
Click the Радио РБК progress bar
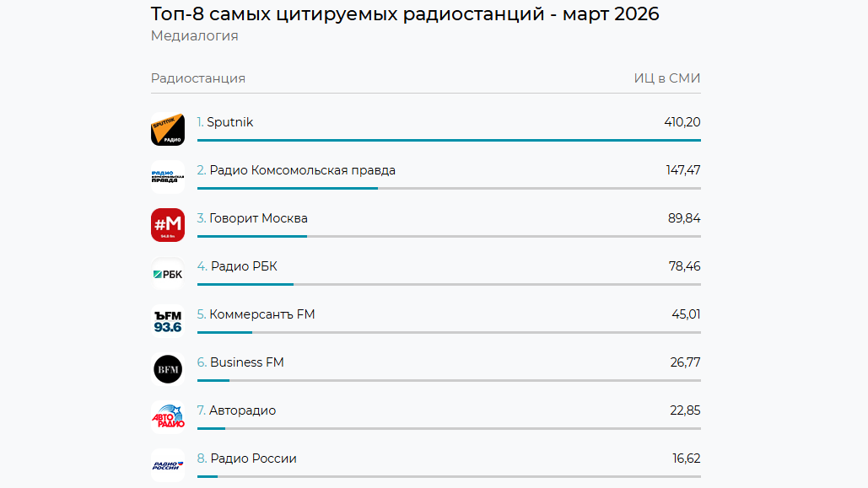(449, 284)
